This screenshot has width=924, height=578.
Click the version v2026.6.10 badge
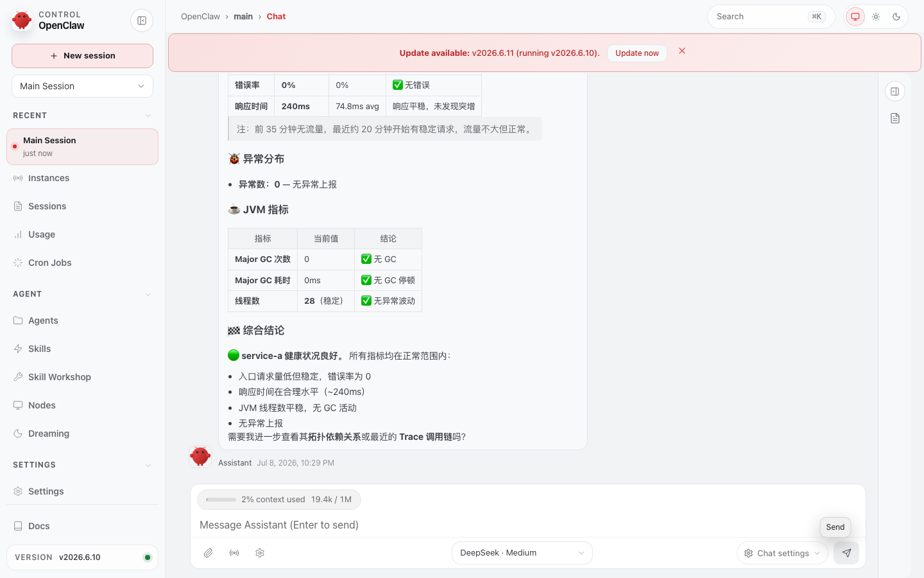point(82,557)
